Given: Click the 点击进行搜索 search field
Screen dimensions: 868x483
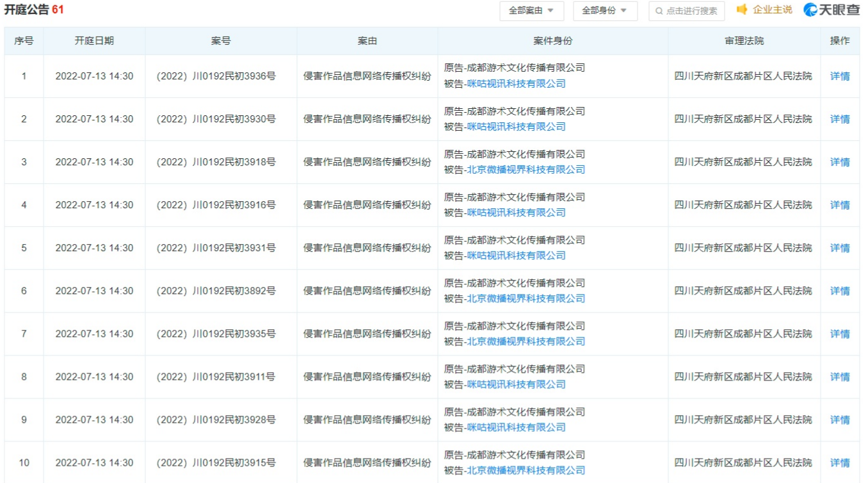Looking at the screenshot, I should click(x=691, y=11).
